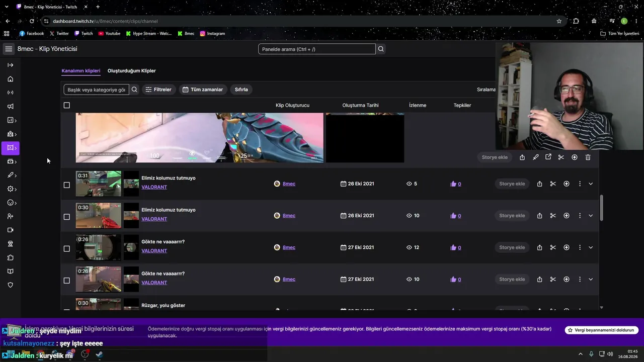644x362 pixels.
Task: Open the Sıralama sort dropdown
Action: click(x=486, y=89)
